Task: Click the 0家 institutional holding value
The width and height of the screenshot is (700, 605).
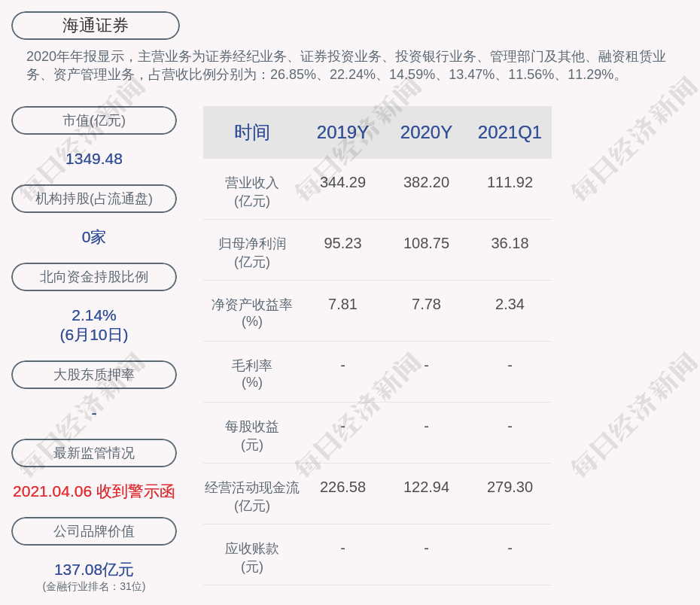Action: point(94,237)
